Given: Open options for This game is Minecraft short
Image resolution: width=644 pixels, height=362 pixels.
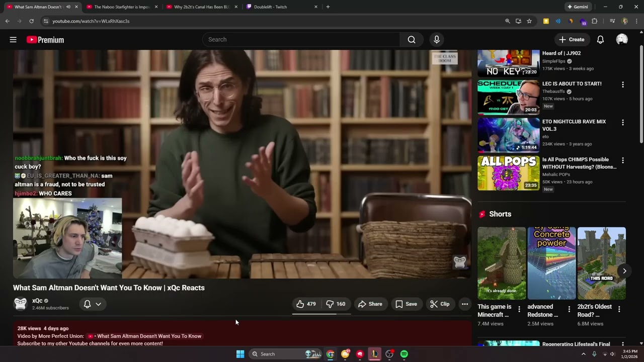Looking at the screenshot, I should tap(519, 309).
